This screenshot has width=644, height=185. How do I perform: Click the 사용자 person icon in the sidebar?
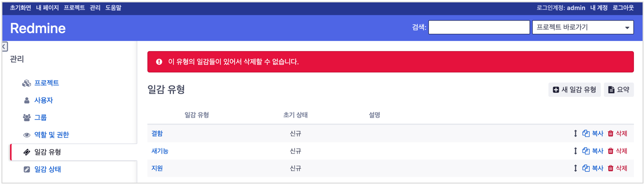(x=27, y=101)
